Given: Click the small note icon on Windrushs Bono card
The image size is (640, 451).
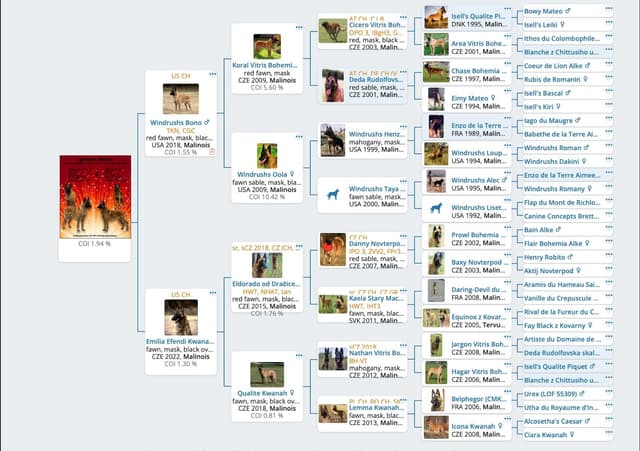Looking at the screenshot, I should pos(212,152).
